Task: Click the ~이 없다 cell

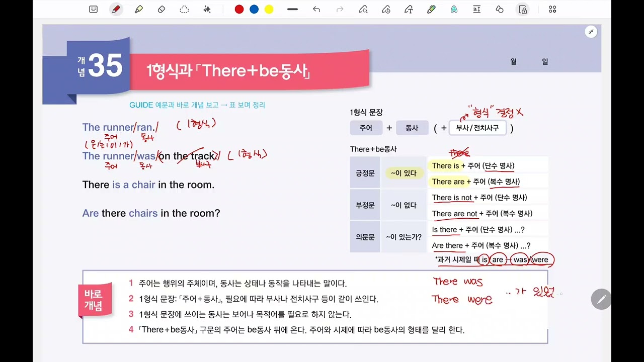Action: tap(404, 205)
